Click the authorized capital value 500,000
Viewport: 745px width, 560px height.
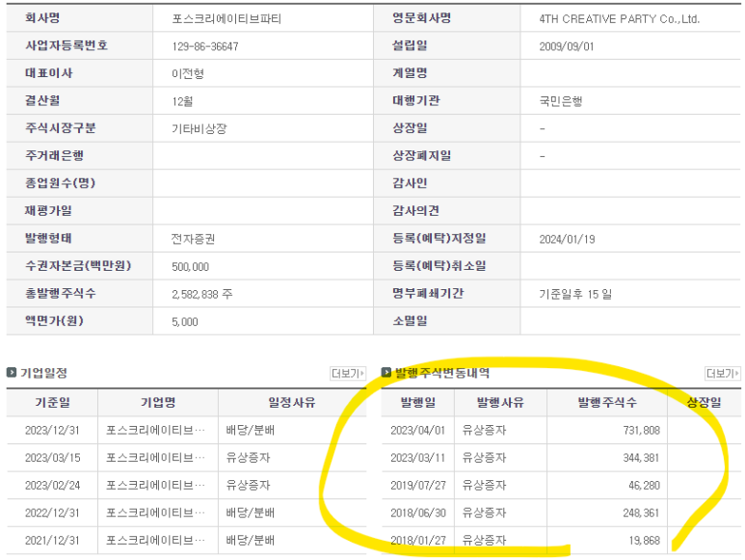pyautogui.click(x=191, y=267)
